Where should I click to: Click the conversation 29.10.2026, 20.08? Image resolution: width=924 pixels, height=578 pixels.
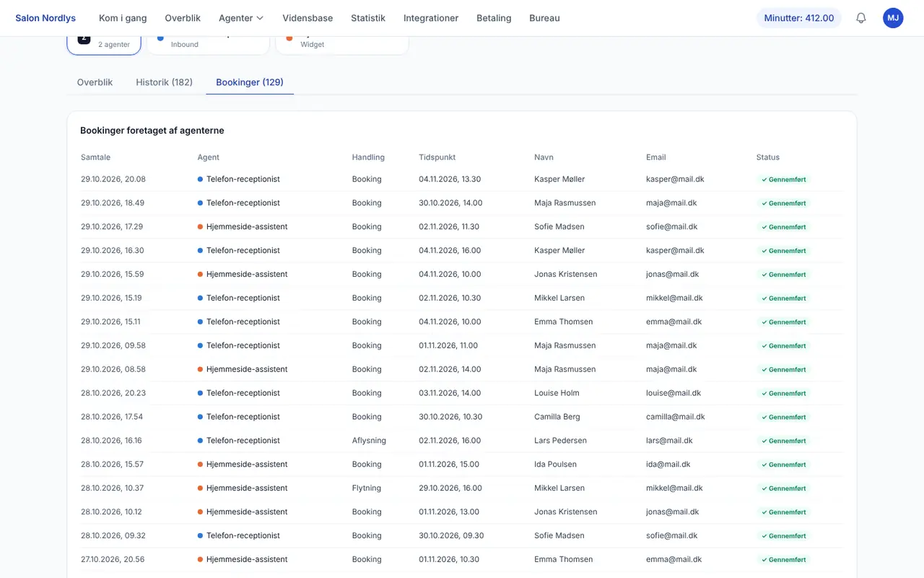(113, 179)
